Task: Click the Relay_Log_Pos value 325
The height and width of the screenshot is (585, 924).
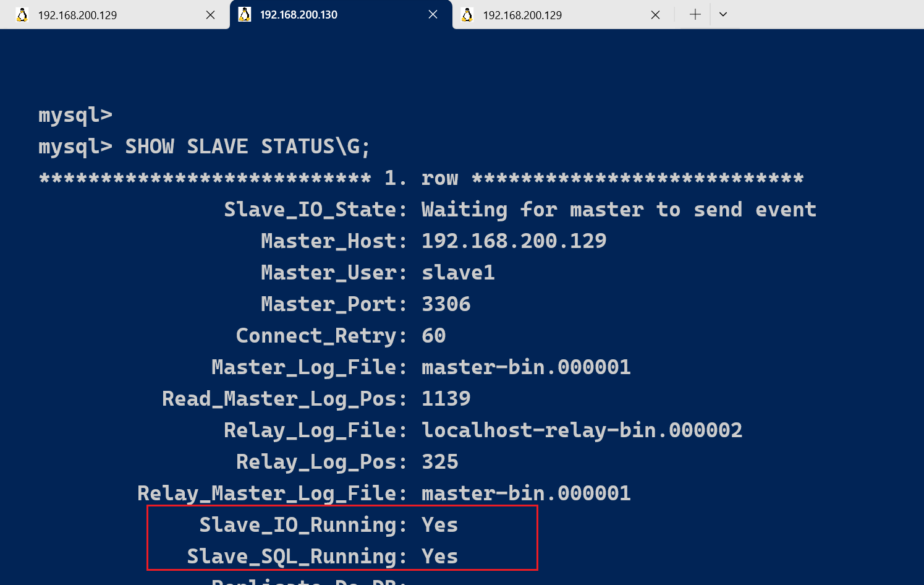Action: 440,462
